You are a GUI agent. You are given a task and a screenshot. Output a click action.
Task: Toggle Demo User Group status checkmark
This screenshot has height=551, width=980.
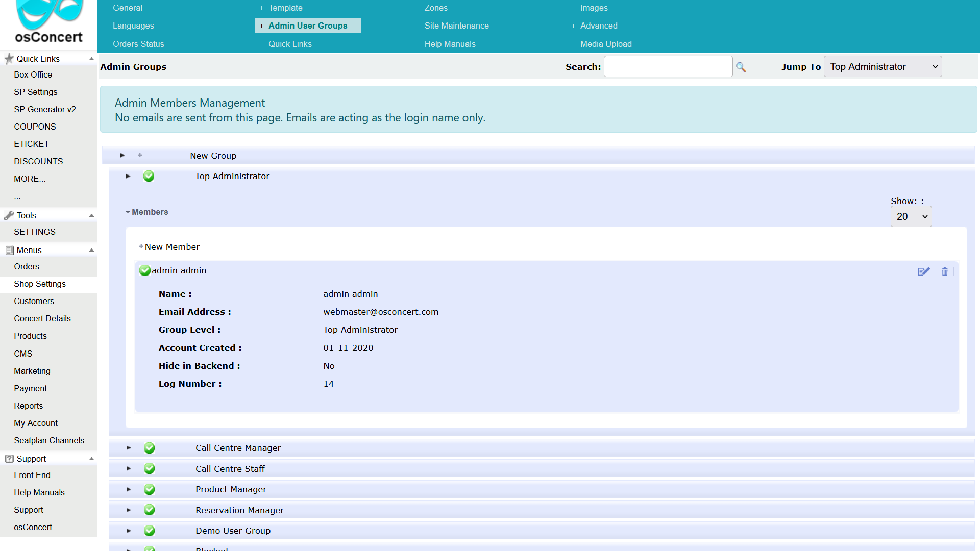[149, 531]
